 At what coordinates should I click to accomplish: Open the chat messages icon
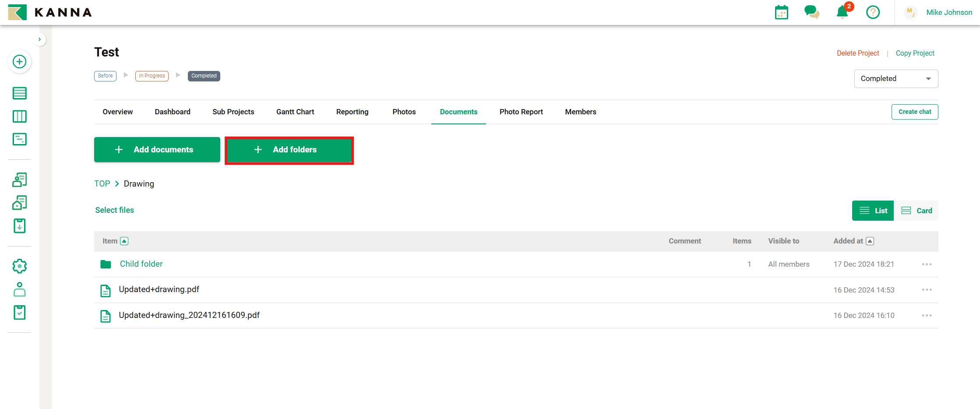[811, 12]
